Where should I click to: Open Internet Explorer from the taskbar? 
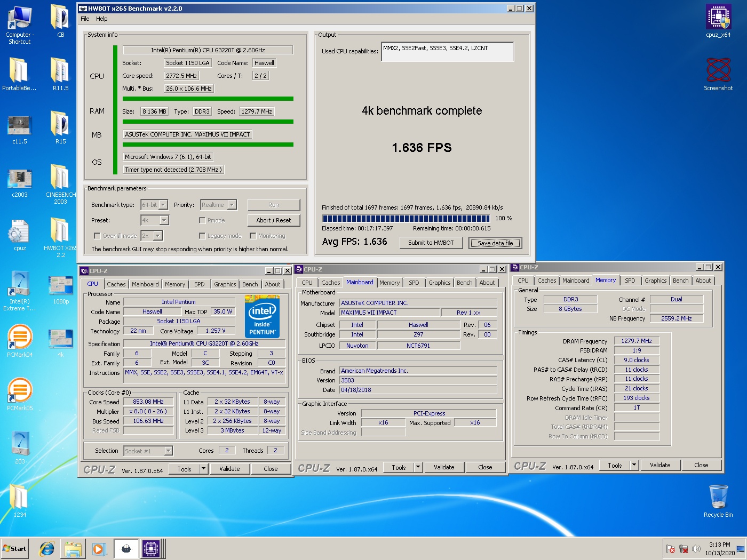[47, 548]
